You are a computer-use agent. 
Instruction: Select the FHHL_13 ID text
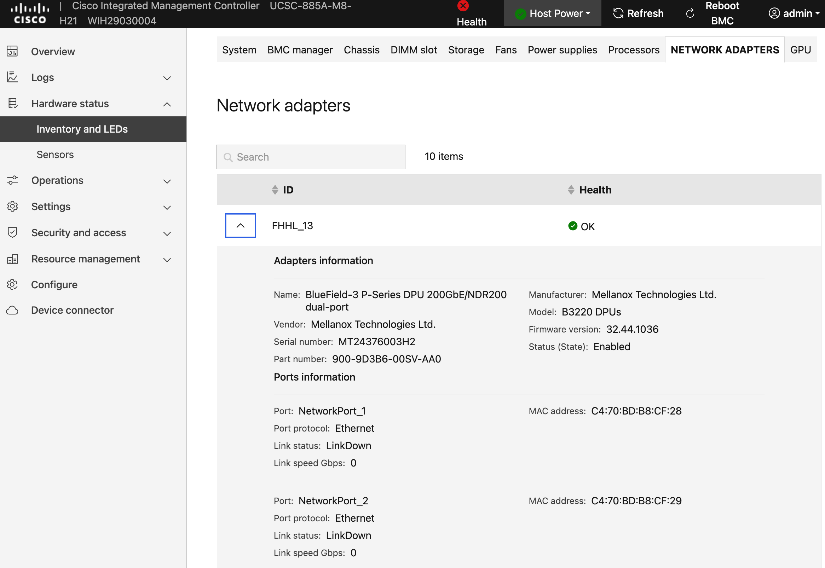(x=293, y=226)
